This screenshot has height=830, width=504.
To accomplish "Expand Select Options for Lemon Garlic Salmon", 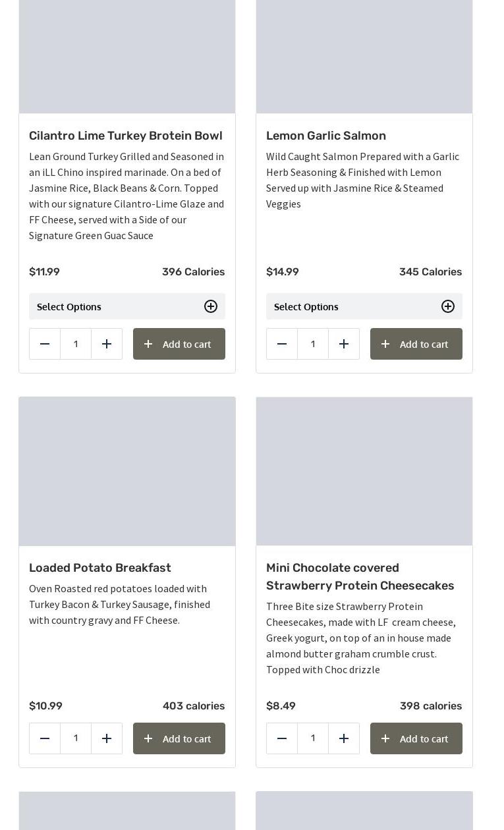I will [x=364, y=306].
